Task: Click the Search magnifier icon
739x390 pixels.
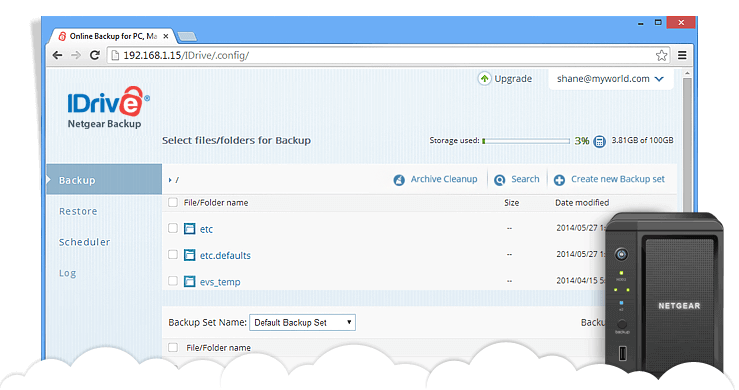Action: pyautogui.click(x=500, y=180)
